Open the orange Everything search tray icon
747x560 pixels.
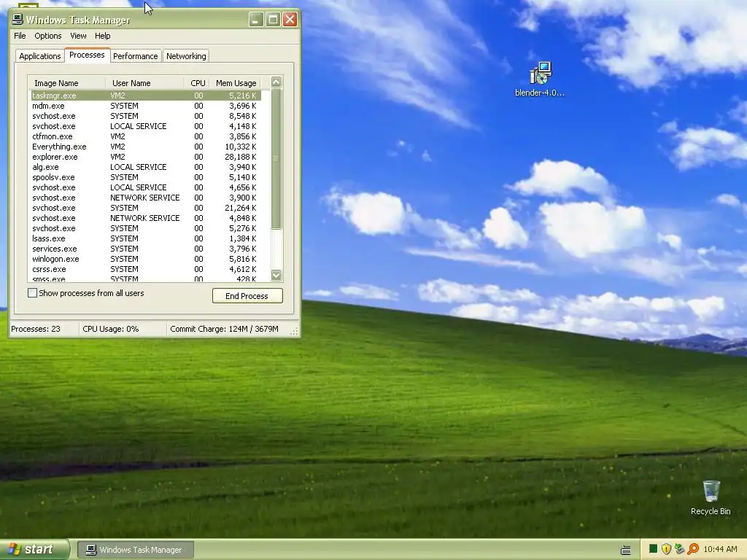click(693, 549)
